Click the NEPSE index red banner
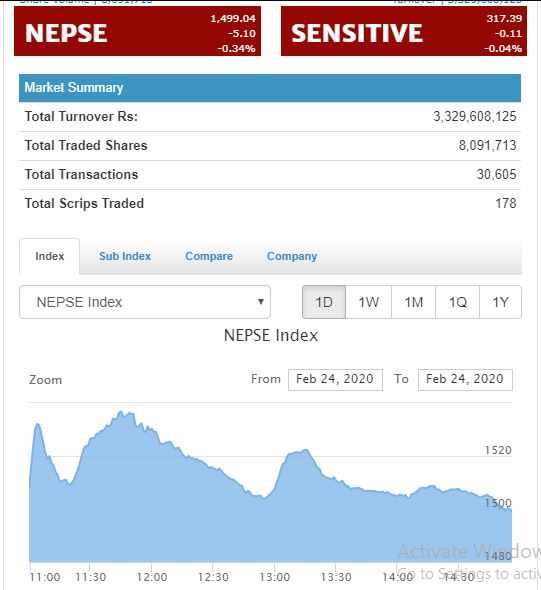This screenshot has width=541, height=590. pos(137,32)
